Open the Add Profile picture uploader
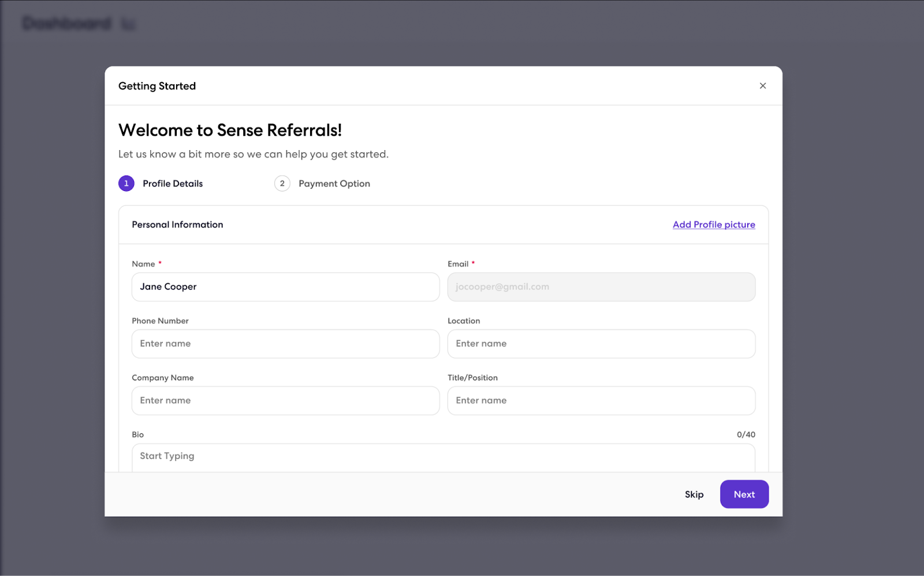This screenshot has height=576, width=924. coord(713,225)
